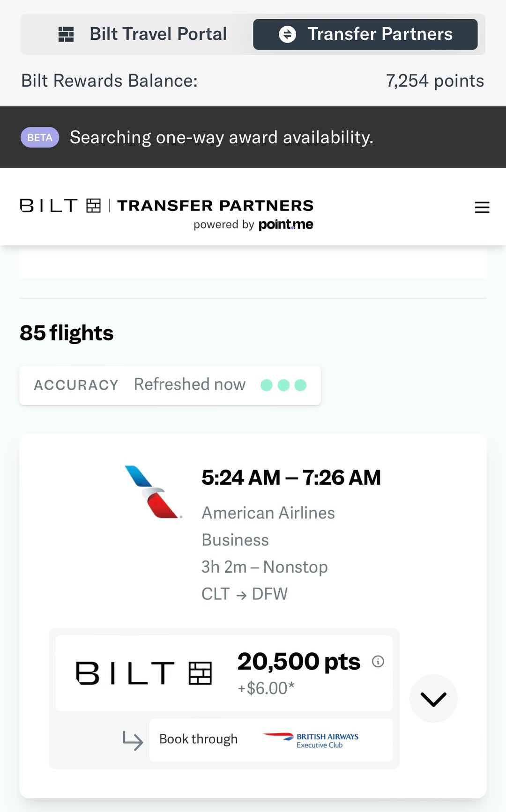506x812 pixels.
Task: Open the navigation hamburger menu
Action: [482, 207]
